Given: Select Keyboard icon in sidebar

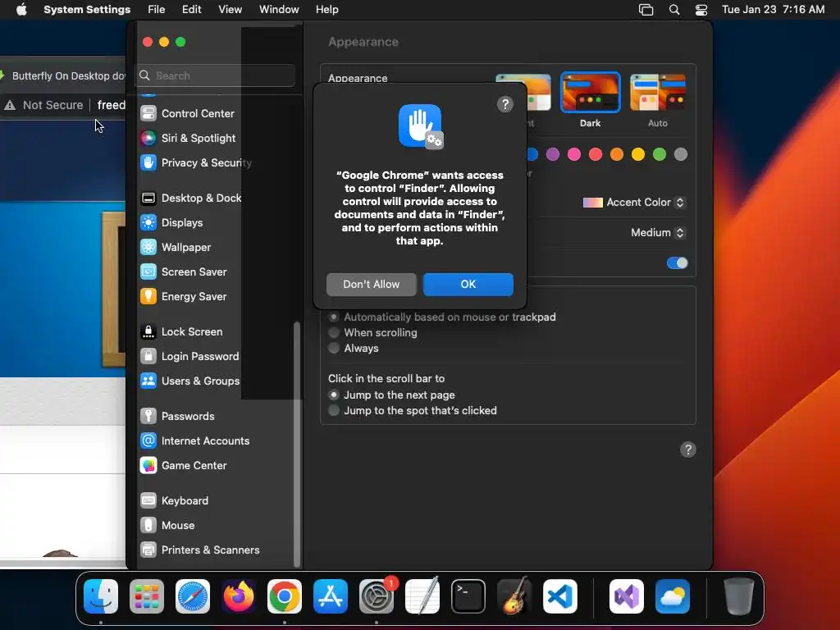Looking at the screenshot, I should click(x=148, y=501).
